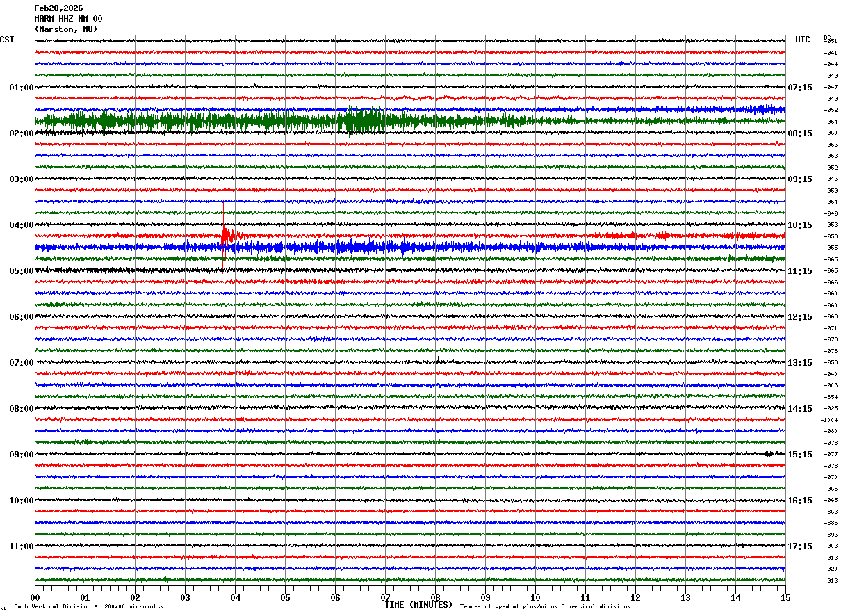This screenshot has width=841, height=616.
Task: Click the minute 00 axis tick label
Action: [35, 597]
